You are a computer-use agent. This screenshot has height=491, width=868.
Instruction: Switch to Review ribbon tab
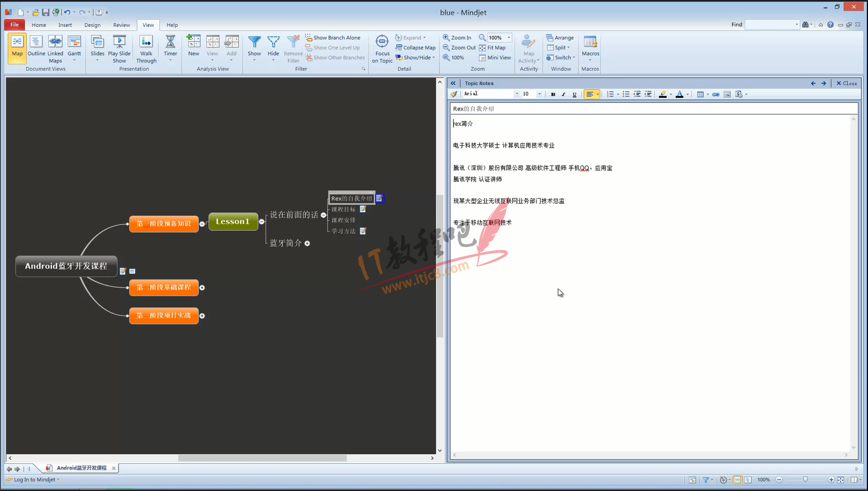click(x=121, y=25)
